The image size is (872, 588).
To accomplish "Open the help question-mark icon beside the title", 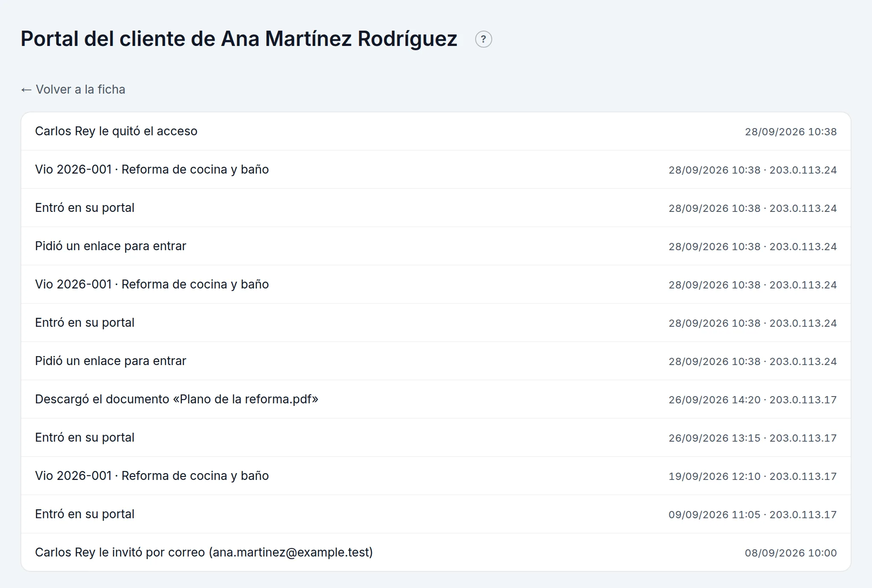I will [x=483, y=39].
